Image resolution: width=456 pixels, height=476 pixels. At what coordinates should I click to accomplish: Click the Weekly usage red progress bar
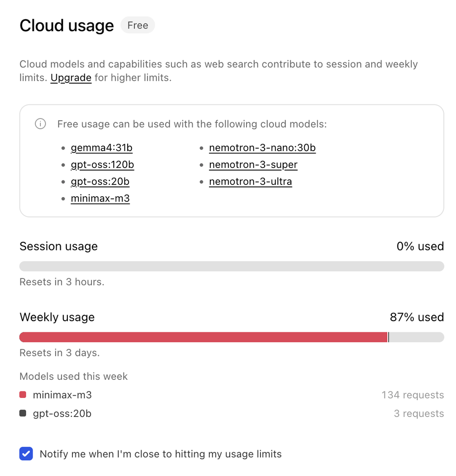[x=203, y=337]
